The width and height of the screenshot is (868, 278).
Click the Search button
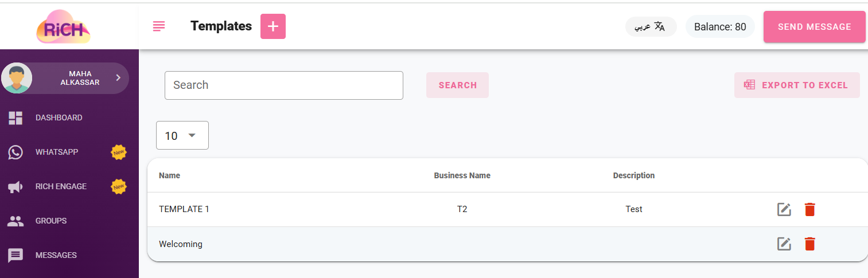tap(458, 85)
